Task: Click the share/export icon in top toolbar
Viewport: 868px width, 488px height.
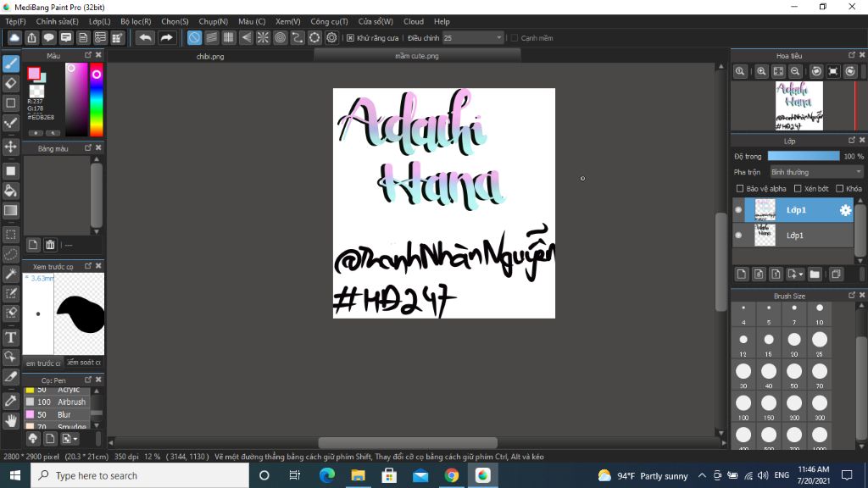Action: pos(31,37)
